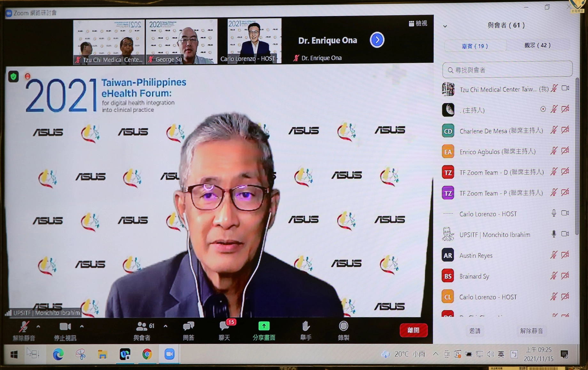Click the green Share Screen (分享畫面) icon

click(264, 326)
